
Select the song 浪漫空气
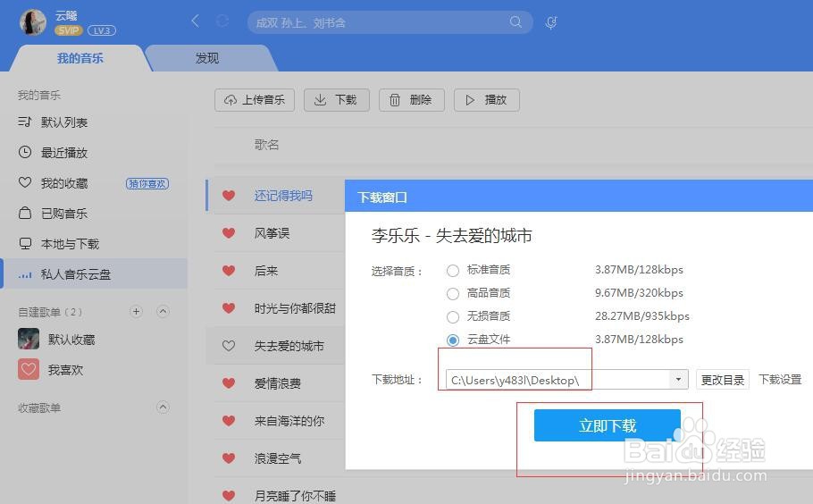pos(277,458)
